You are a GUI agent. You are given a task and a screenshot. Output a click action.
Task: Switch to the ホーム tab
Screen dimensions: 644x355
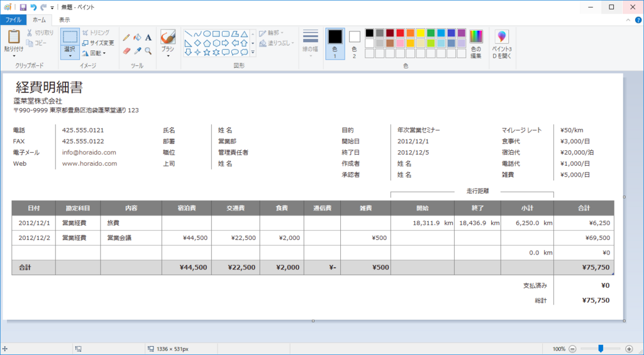[x=40, y=19]
